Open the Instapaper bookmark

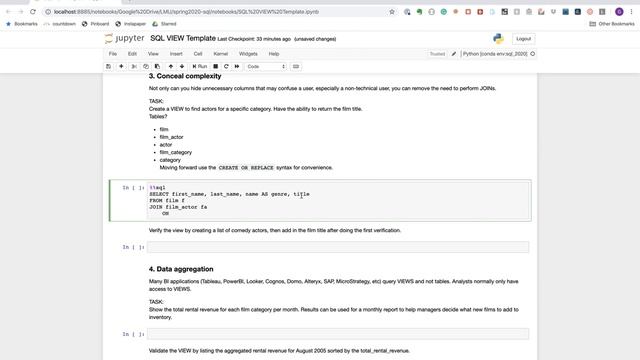pos(131,24)
